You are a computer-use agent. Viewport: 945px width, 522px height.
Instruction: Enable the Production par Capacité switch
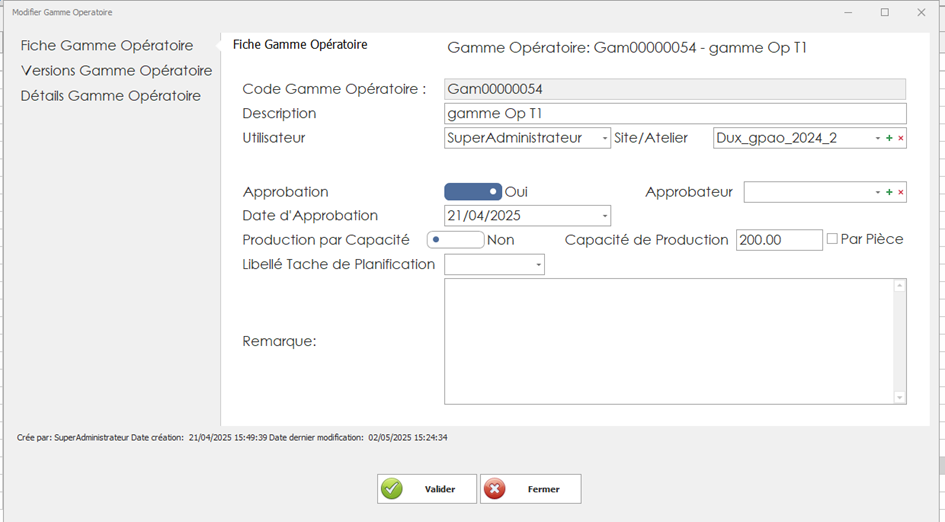455,240
